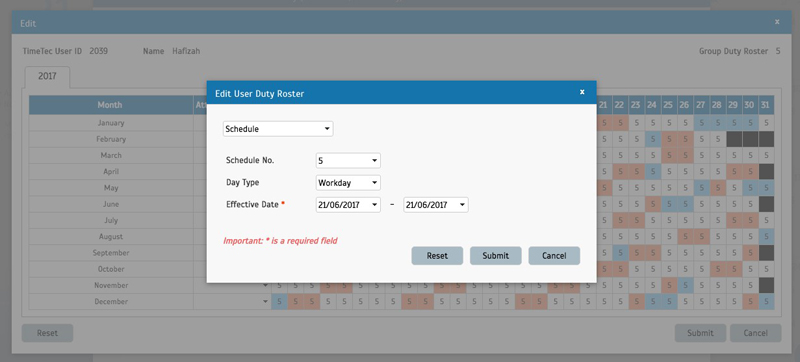Select the January row label

click(111, 123)
